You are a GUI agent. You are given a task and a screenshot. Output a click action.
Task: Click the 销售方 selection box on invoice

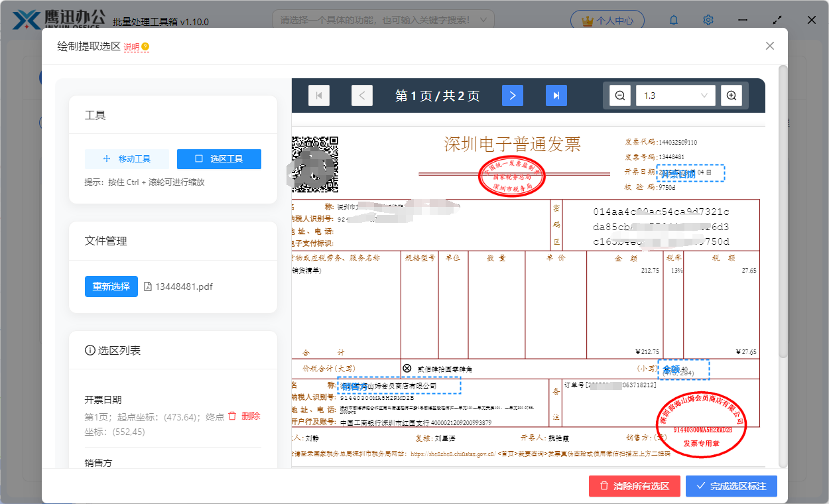(x=399, y=386)
